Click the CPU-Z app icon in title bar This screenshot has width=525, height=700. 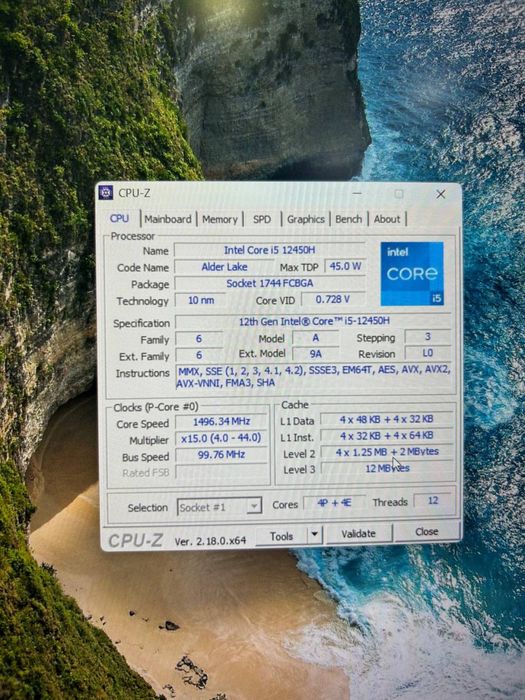(106, 192)
